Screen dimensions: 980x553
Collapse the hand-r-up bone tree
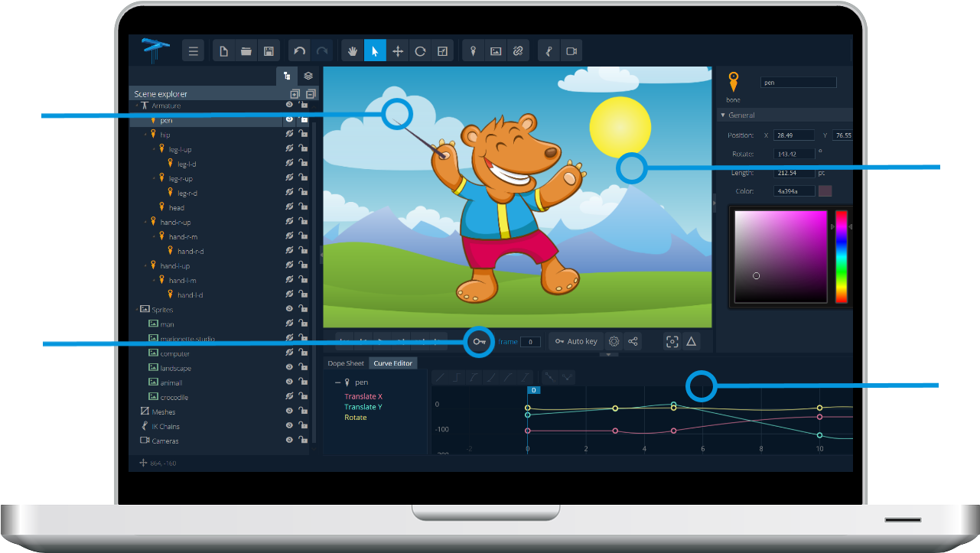pos(145,222)
